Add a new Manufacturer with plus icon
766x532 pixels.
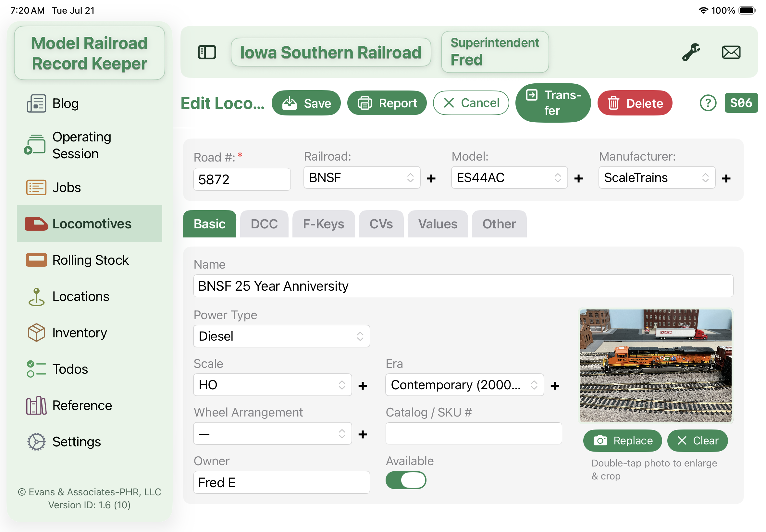click(726, 178)
